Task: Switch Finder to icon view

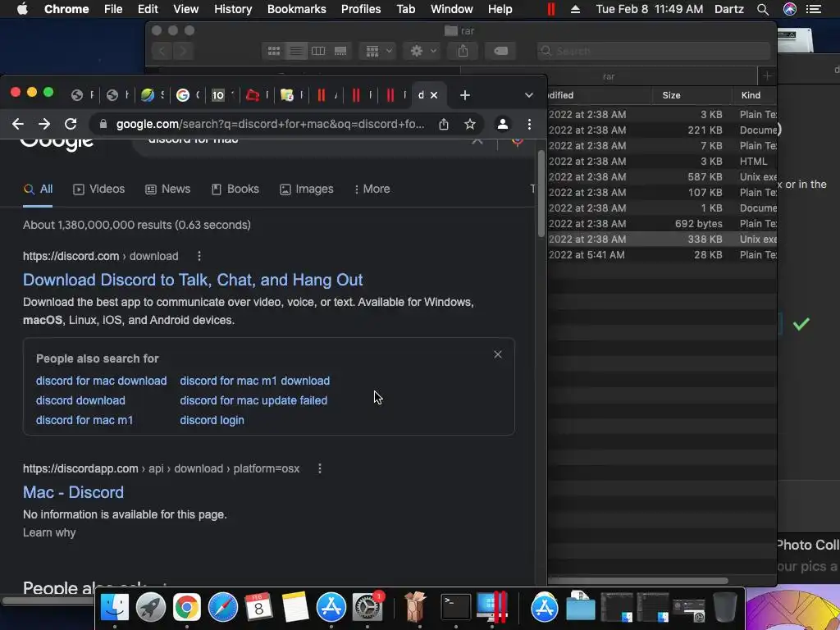Action: (x=274, y=51)
